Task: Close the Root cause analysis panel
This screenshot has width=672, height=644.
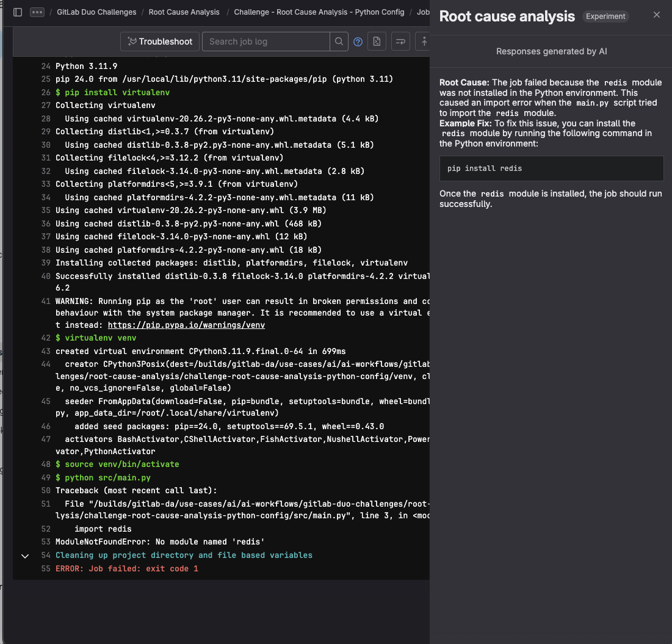Action: tap(656, 15)
